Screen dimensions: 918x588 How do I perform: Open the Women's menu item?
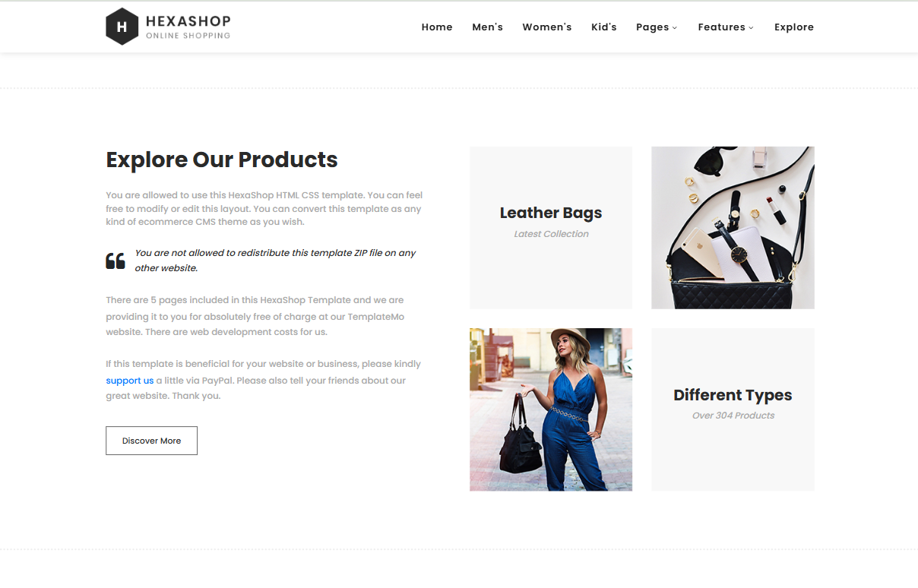tap(547, 27)
